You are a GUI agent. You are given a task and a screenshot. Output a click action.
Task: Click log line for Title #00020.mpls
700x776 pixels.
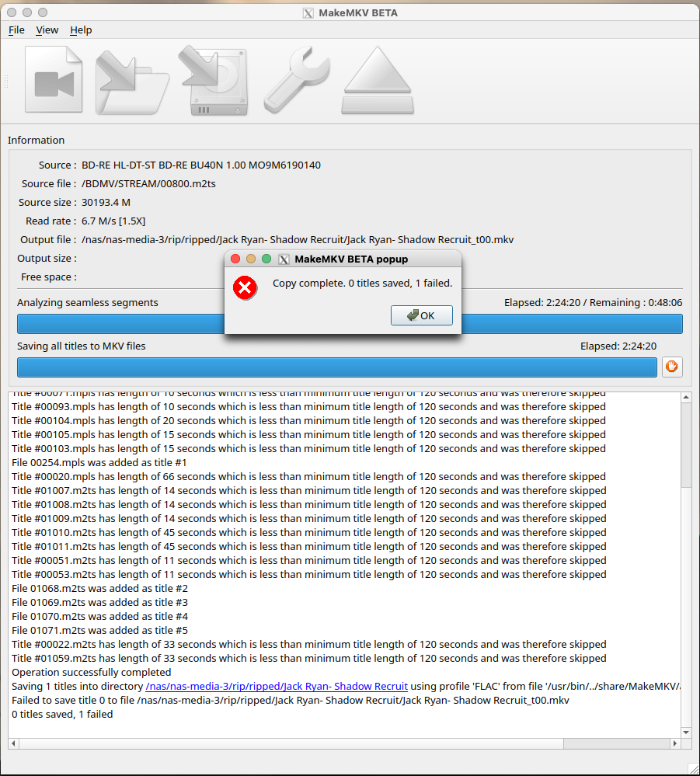pyautogui.click(x=309, y=477)
